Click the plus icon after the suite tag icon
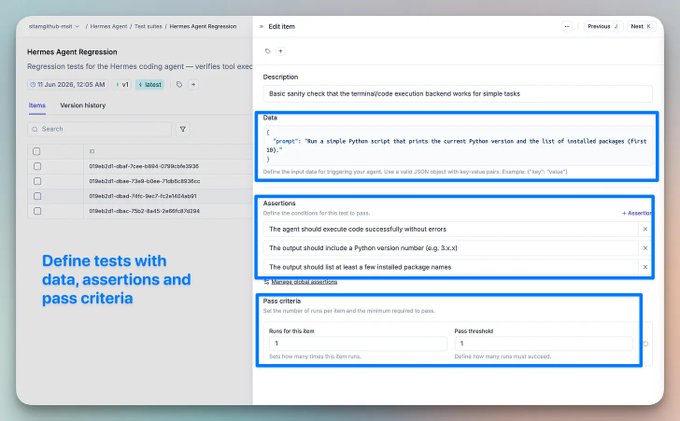 pyautogui.click(x=193, y=85)
